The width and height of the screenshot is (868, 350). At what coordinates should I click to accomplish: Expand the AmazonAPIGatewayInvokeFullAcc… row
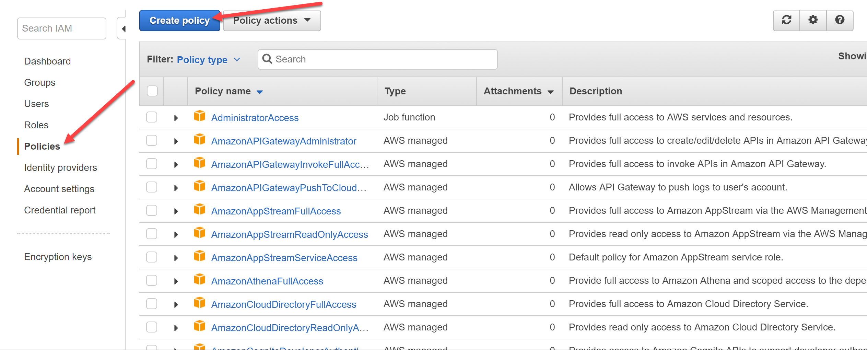[176, 165]
